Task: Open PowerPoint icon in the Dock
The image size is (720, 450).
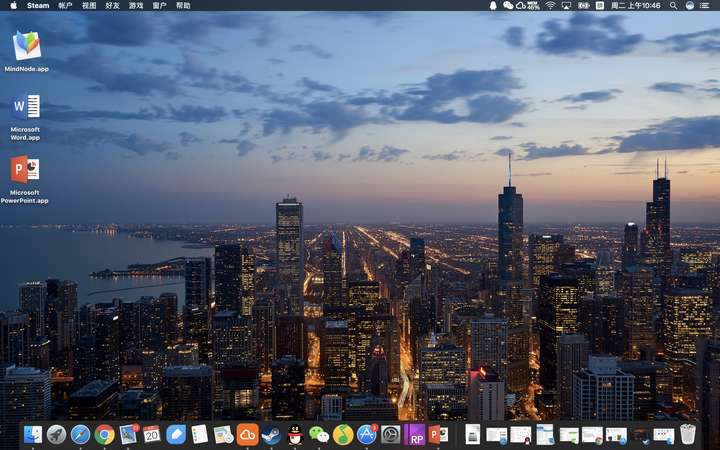Action: 438,434
